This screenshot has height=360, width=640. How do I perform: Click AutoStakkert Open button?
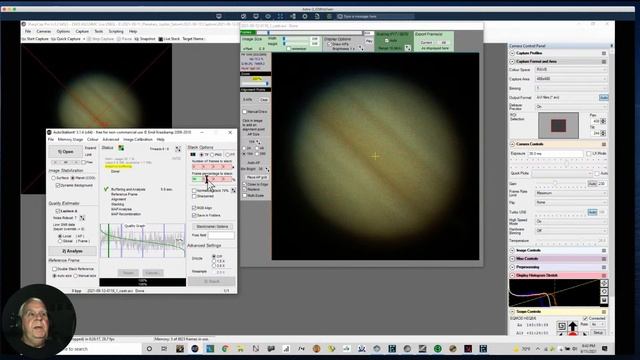pos(65,151)
